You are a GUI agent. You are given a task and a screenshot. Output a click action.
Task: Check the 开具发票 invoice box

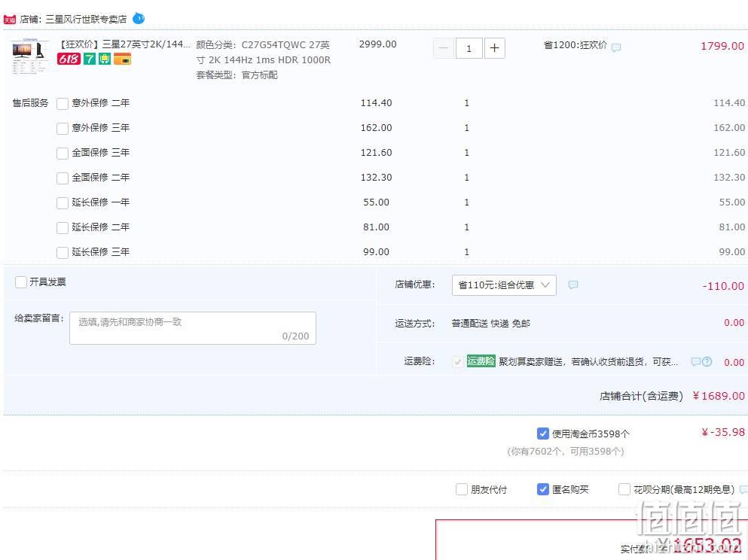point(21,282)
